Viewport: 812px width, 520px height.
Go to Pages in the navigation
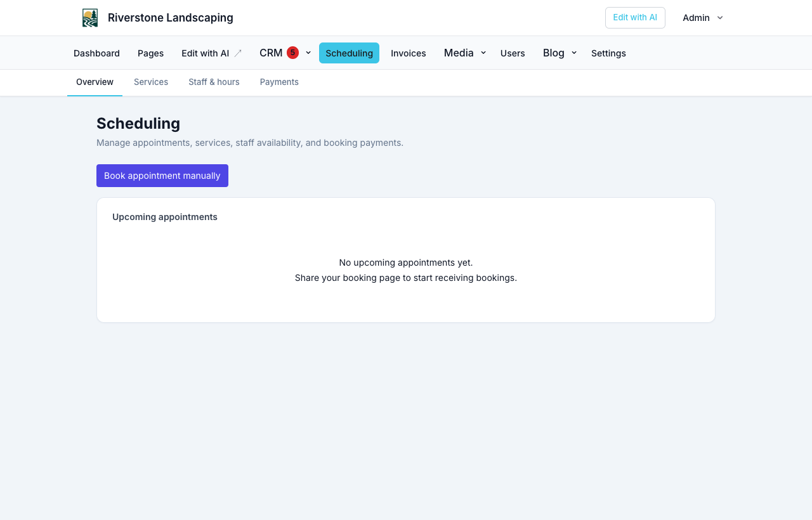click(x=150, y=53)
